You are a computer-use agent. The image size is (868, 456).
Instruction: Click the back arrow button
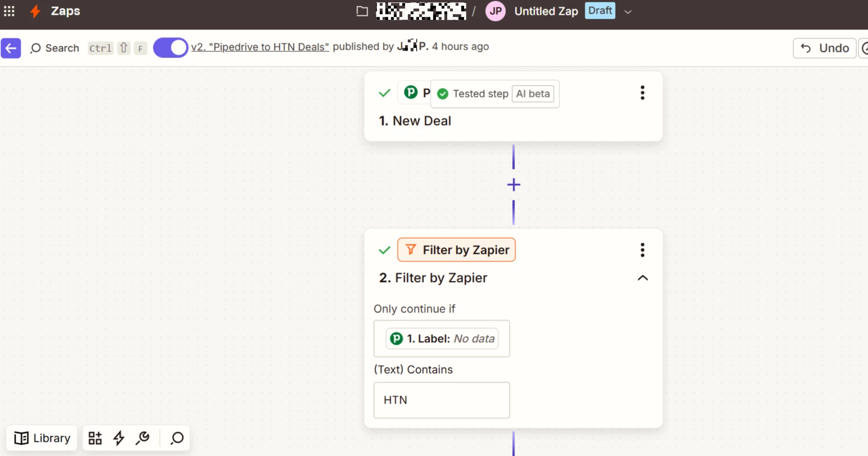click(11, 48)
